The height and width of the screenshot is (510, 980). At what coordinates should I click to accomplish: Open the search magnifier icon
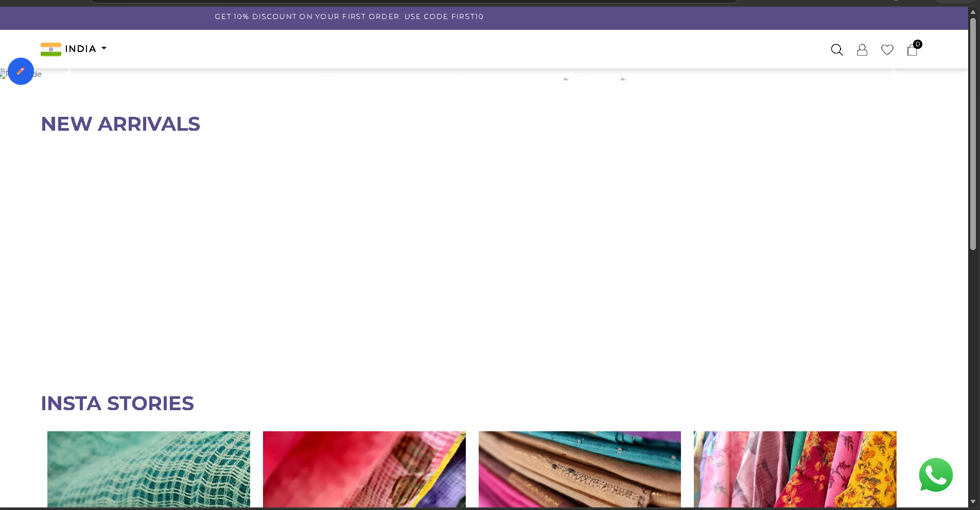coord(836,50)
